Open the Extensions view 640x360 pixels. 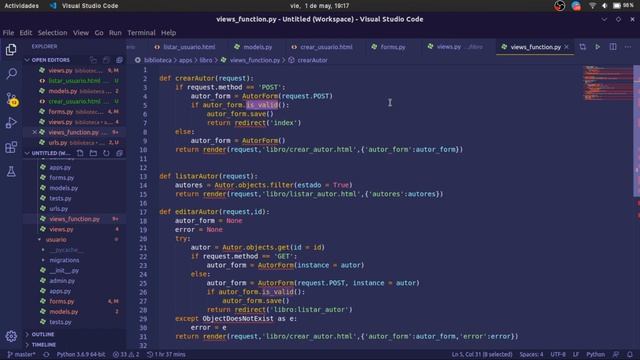click(11, 147)
